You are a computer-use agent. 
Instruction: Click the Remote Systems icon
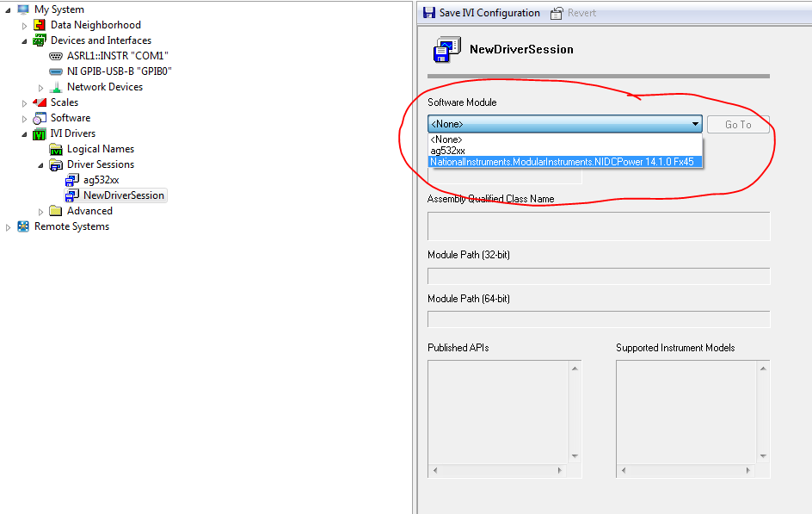click(x=23, y=226)
